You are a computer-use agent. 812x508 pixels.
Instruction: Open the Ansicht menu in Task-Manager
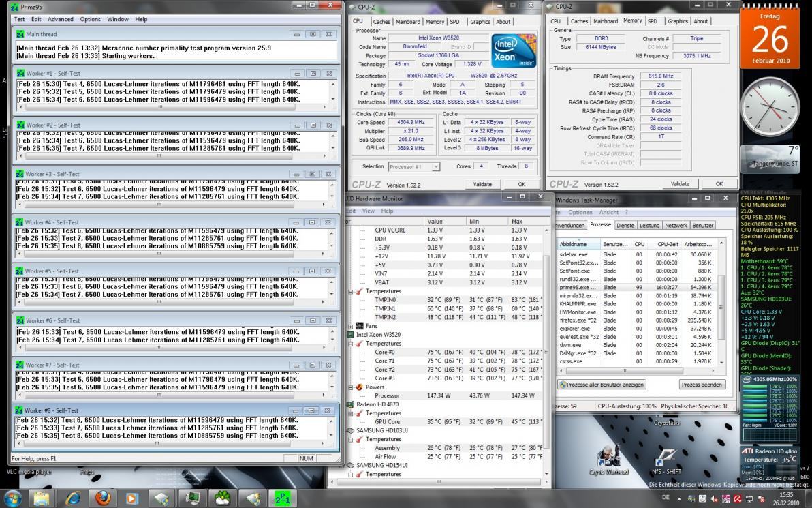[609, 212]
